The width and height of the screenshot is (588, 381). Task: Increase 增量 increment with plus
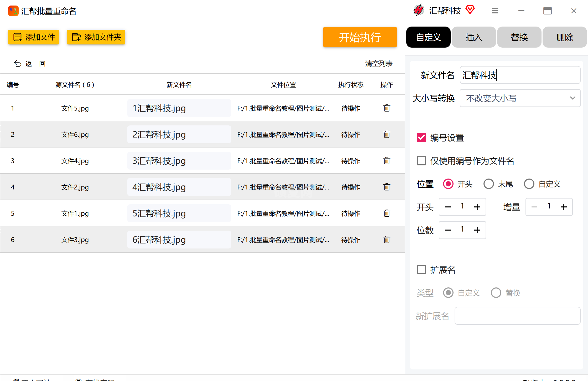point(564,207)
